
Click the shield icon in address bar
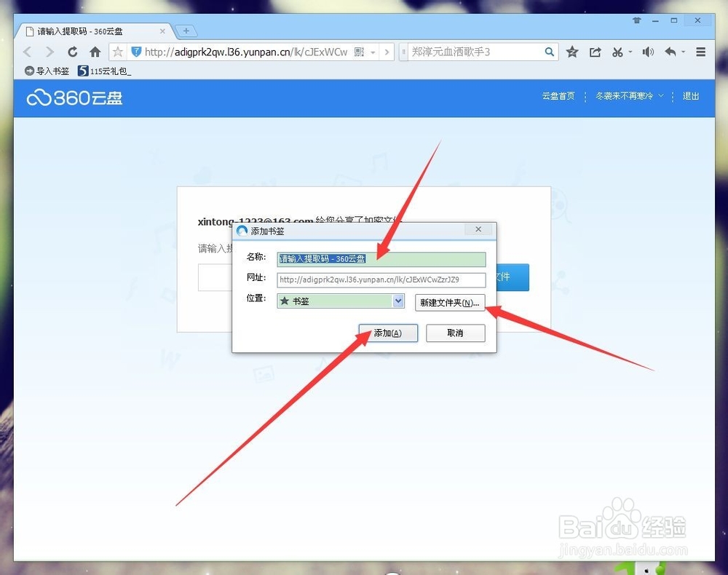135,52
